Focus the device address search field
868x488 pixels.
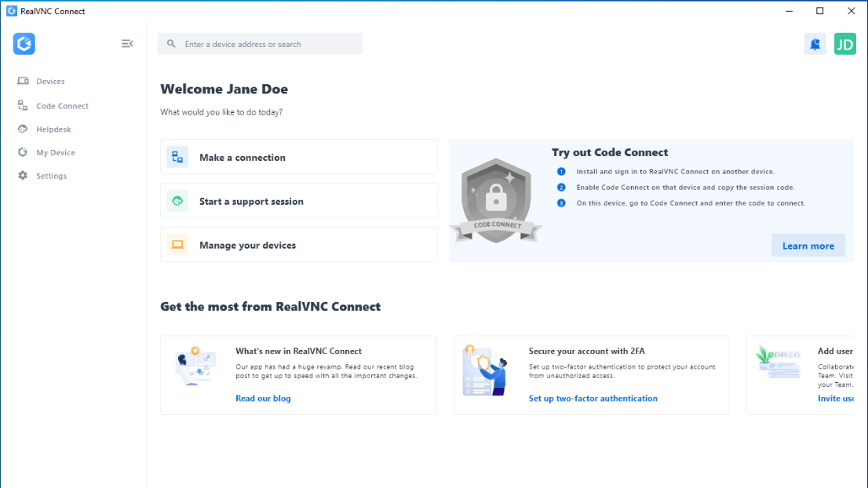coord(267,45)
